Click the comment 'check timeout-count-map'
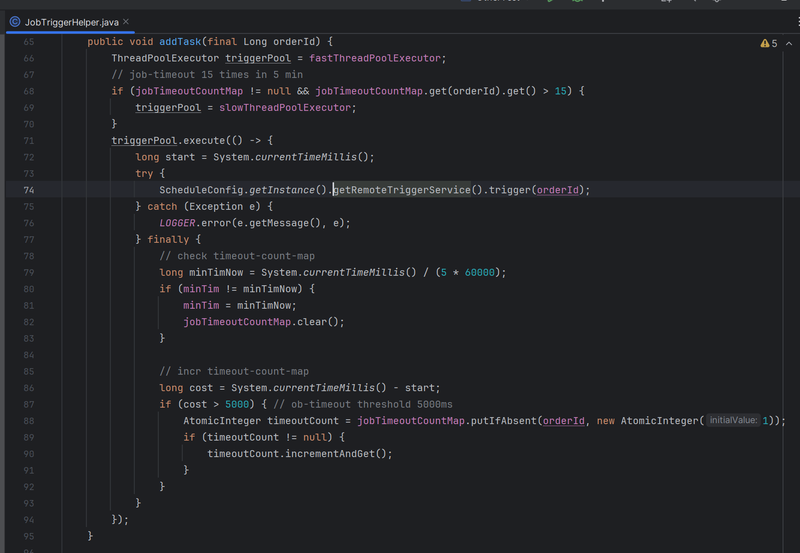Screen dimensions: 800x553 point(237,256)
